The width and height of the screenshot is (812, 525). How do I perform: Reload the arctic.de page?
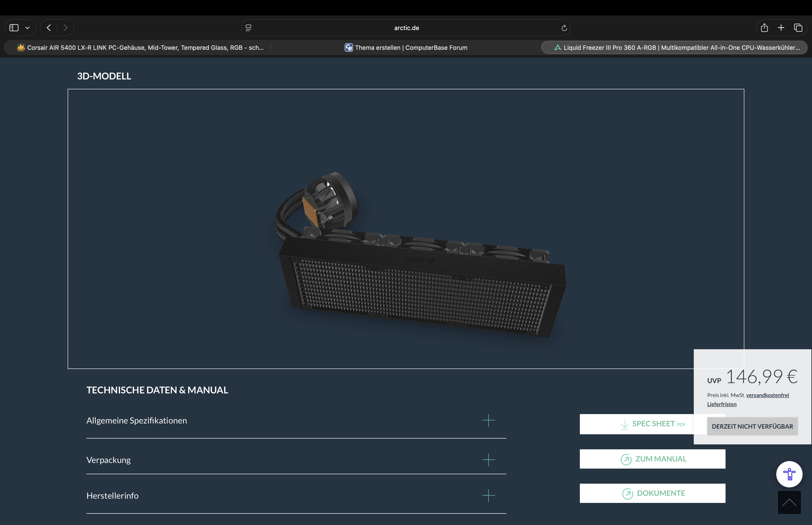pos(564,28)
